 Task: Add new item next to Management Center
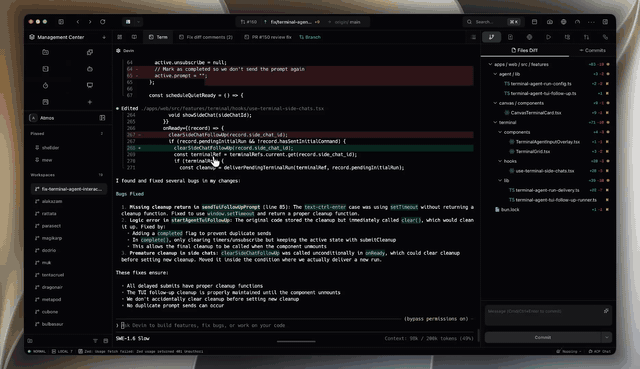(104, 37)
